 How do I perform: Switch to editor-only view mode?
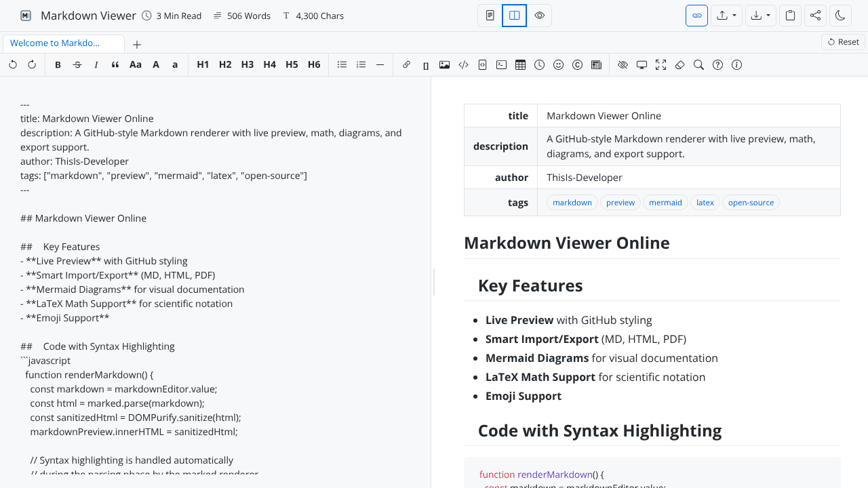(x=490, y=16)
